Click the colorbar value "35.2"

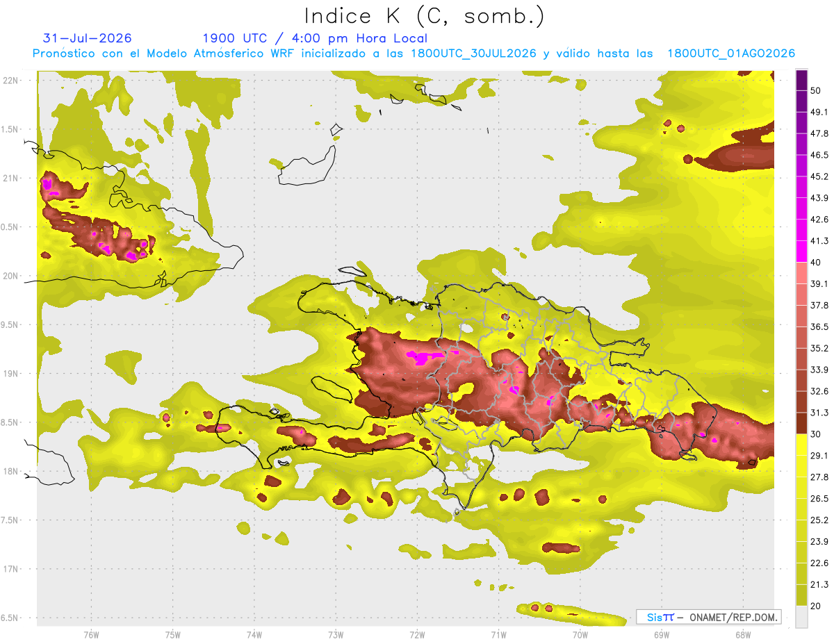click(819, 349)
